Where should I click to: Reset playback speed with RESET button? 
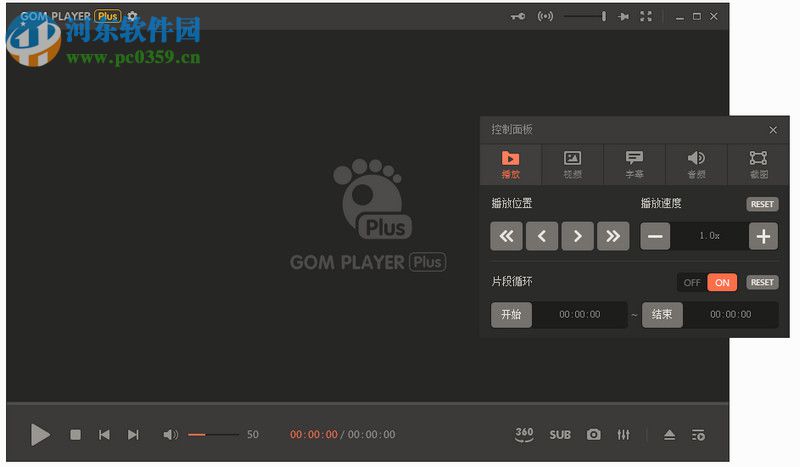762,204
